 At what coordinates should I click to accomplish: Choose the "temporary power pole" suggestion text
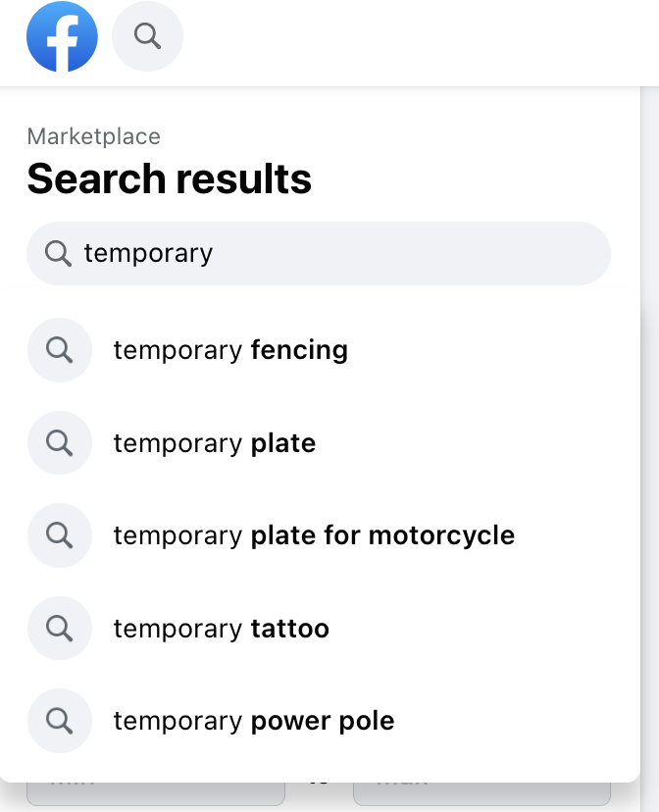coord(254,721)
